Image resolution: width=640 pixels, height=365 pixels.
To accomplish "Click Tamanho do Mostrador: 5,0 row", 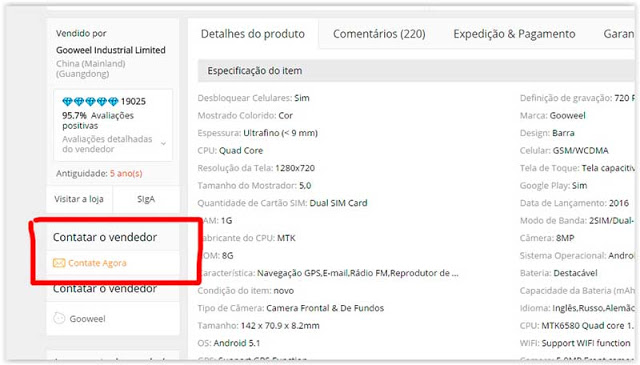I will (254, 186).
